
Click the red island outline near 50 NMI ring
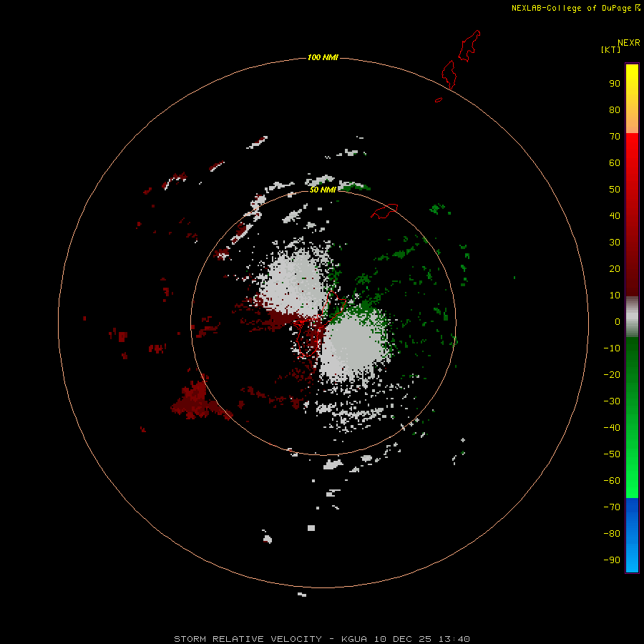coord(384,211)
